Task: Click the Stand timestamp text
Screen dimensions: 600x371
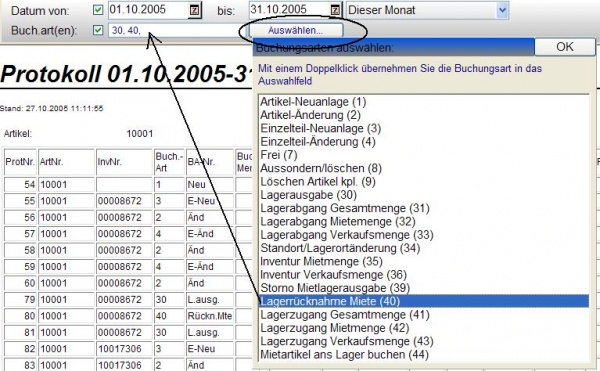Action: [x=52, y=108]
